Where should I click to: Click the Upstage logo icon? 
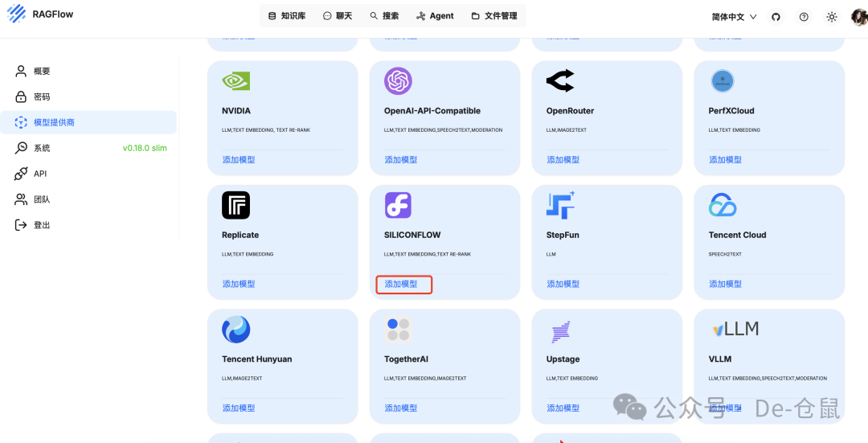tap(561, 332)
